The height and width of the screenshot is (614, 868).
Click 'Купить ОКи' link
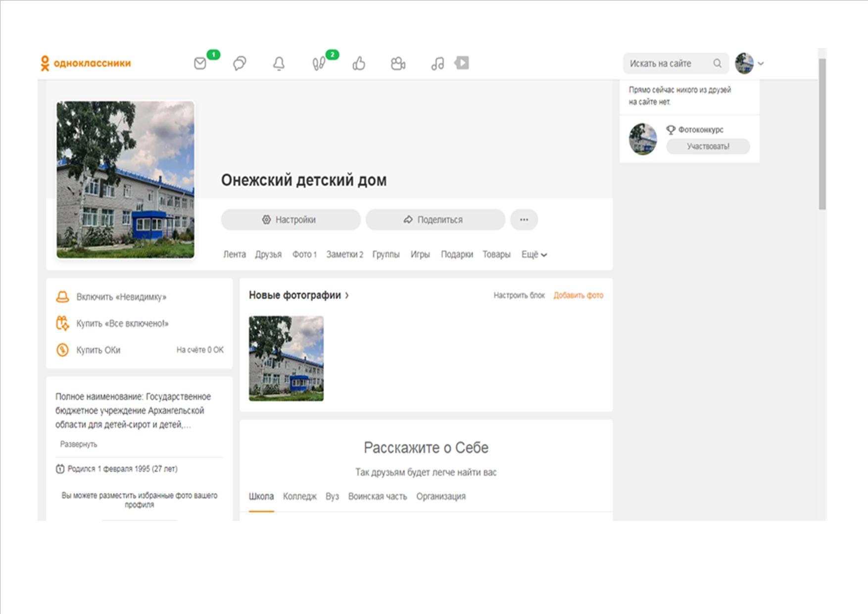[x=98, y=350]
